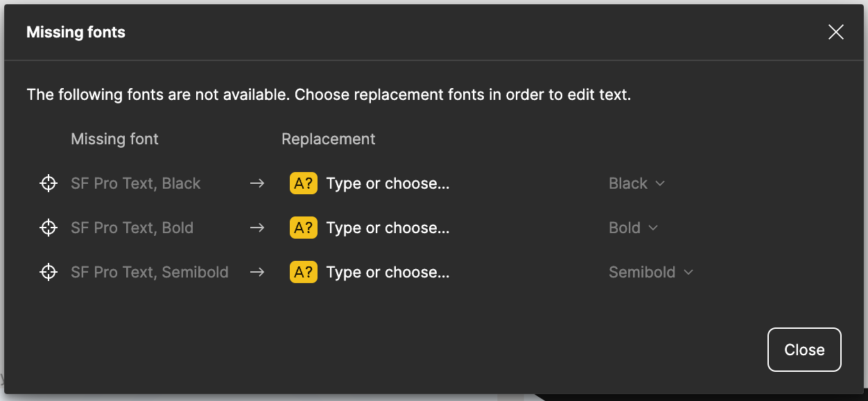868x401 pixels.
Task: Focus the replacement font field for Black
Action: click(388, 183)
